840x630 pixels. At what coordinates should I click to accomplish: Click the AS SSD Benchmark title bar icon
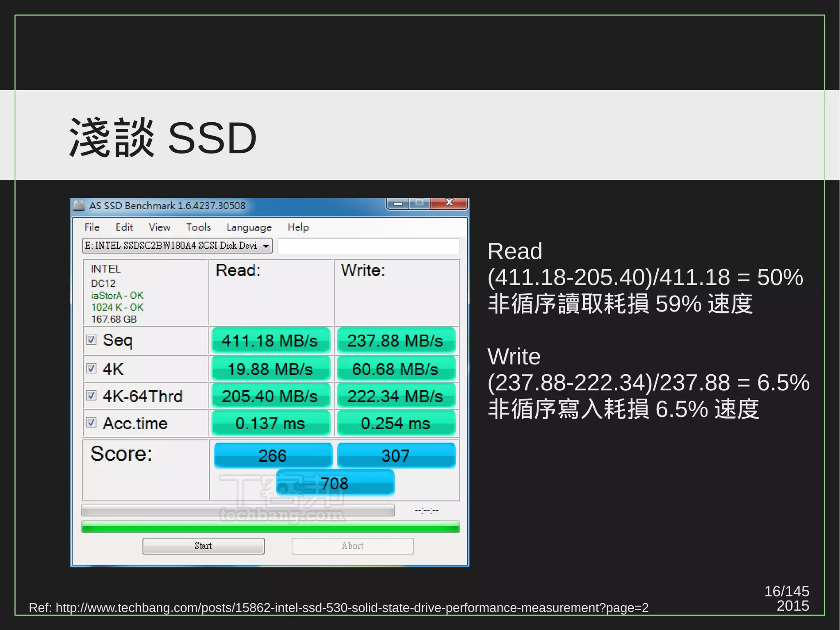79,205
